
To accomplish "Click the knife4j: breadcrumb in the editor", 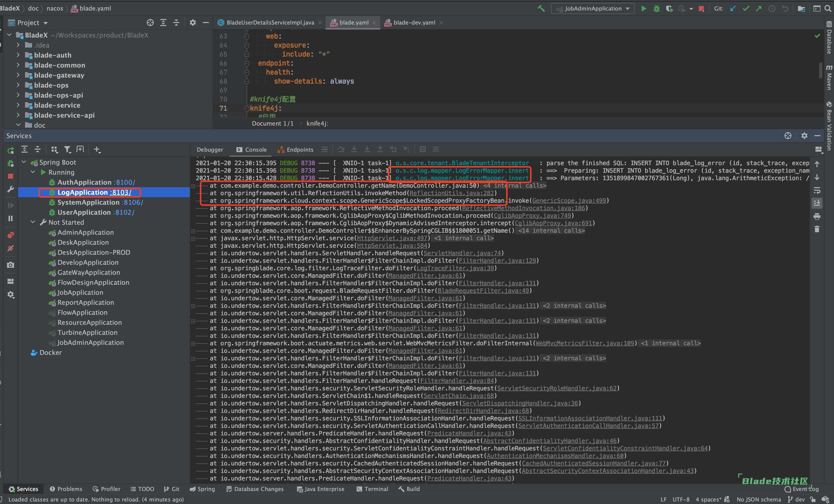I will pos(317,123).
